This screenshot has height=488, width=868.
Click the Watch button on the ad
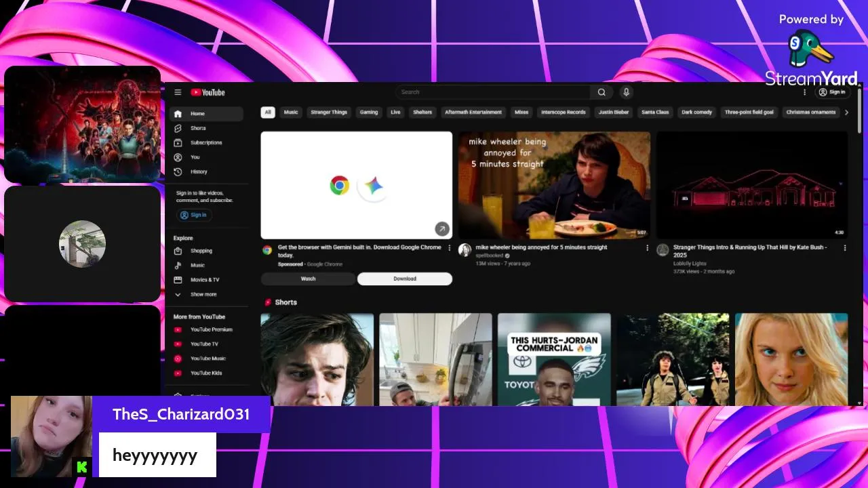point(308,279)
